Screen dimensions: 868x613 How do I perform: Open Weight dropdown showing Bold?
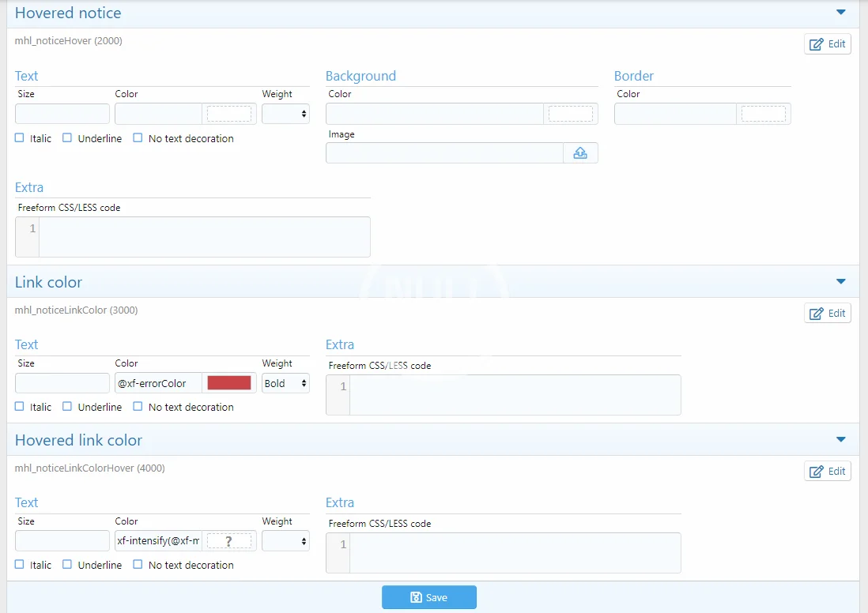[285, 383]
